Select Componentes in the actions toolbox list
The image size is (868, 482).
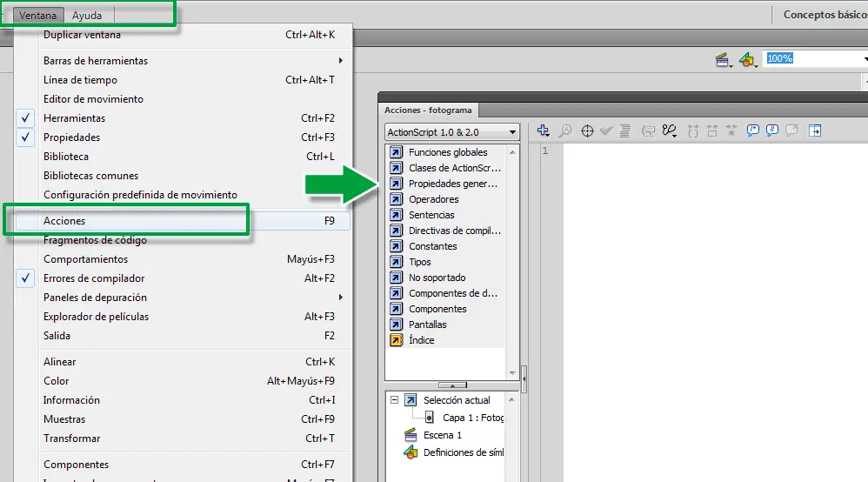437,309
